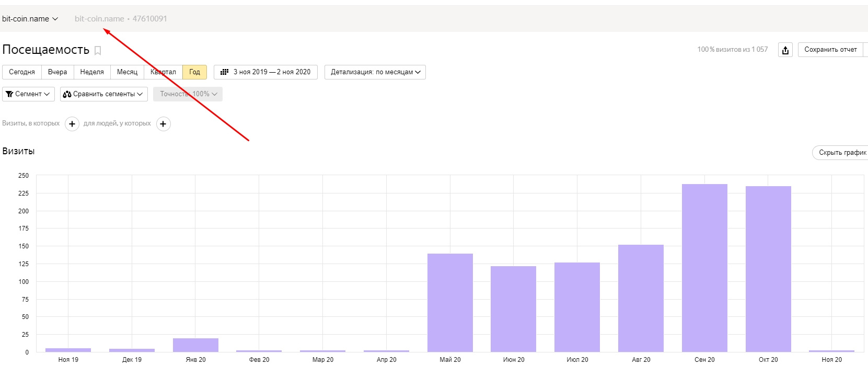Select the Год period tab
The height and width of the screenshot is (388, 868).
coord(194,72)
